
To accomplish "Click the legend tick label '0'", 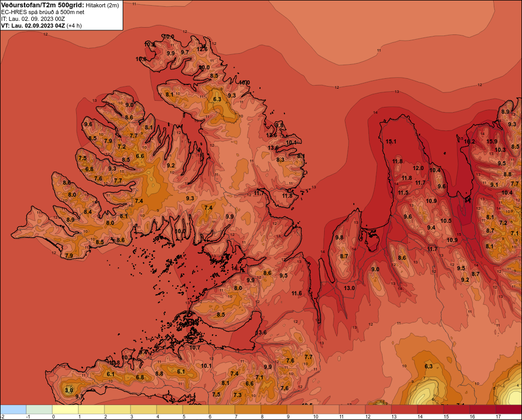I will 54,417.
